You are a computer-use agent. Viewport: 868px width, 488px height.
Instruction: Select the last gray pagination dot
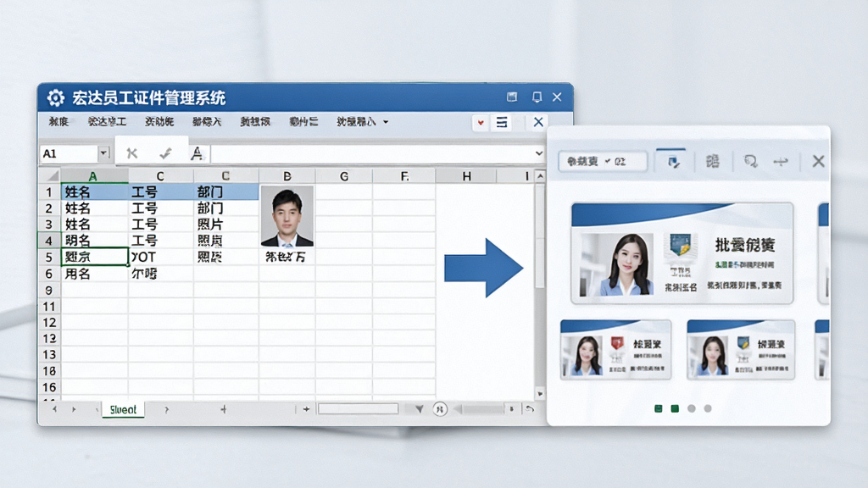click(708, 408)
